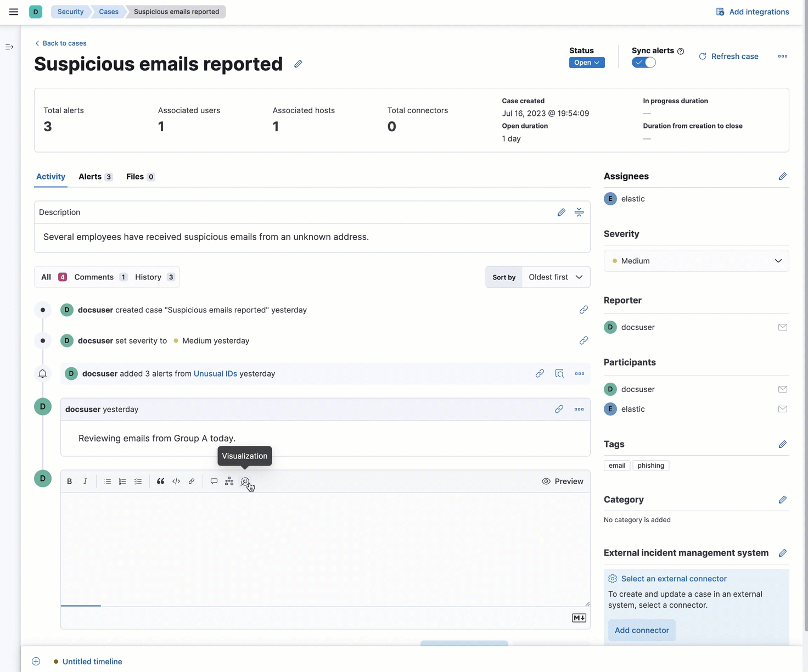Insert a code block in the comment
The image size is (808, 672).
[176, 481]
